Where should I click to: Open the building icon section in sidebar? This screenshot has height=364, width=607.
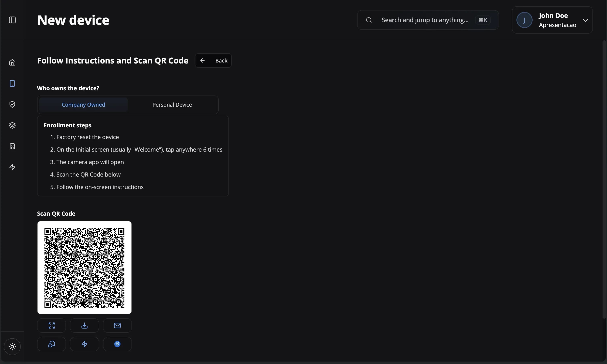12,147
